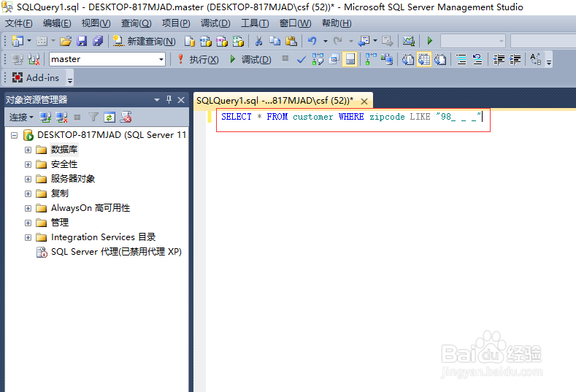
Task: Cut the selection with the scissors icon
Action: point(258,41)
